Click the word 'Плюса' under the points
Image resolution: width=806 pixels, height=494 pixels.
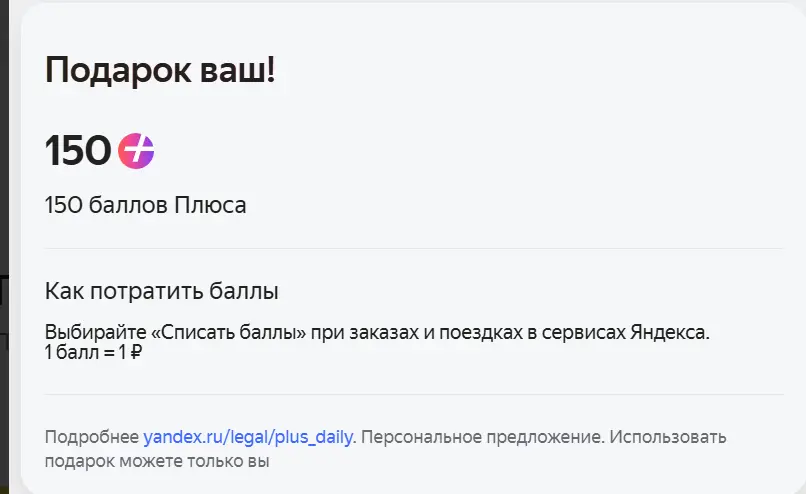210,205
